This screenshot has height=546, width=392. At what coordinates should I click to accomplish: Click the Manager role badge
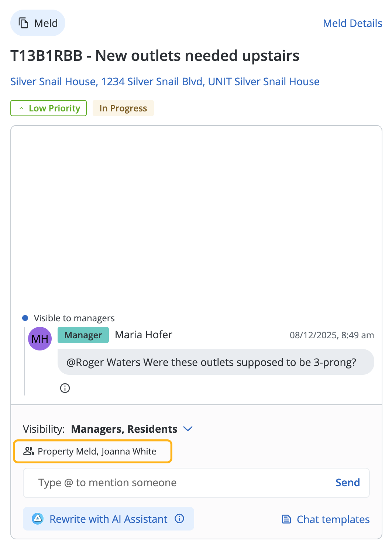point(83,335)
